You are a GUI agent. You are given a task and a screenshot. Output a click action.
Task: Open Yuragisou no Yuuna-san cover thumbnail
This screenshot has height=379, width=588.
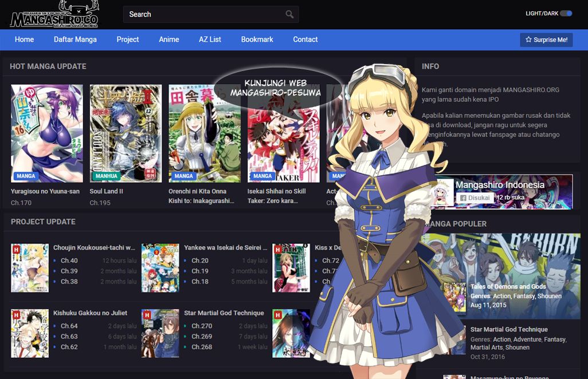[47, 133]
